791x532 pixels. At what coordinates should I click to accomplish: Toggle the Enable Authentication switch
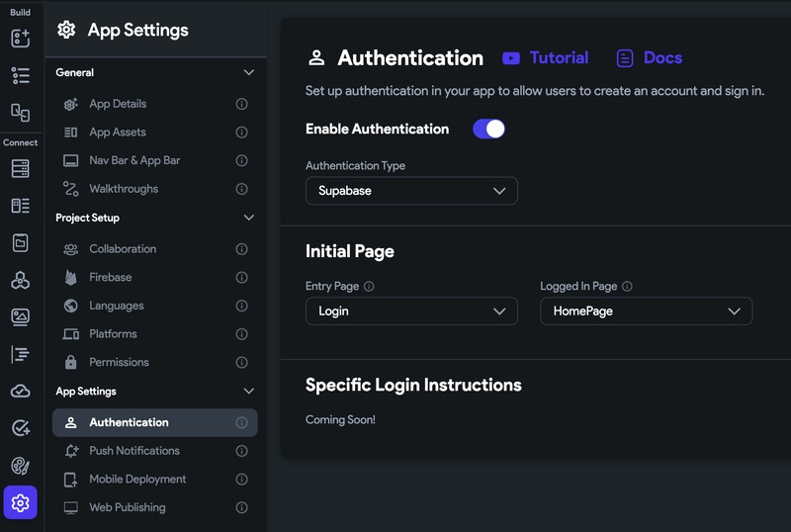[x=488, y=129]
